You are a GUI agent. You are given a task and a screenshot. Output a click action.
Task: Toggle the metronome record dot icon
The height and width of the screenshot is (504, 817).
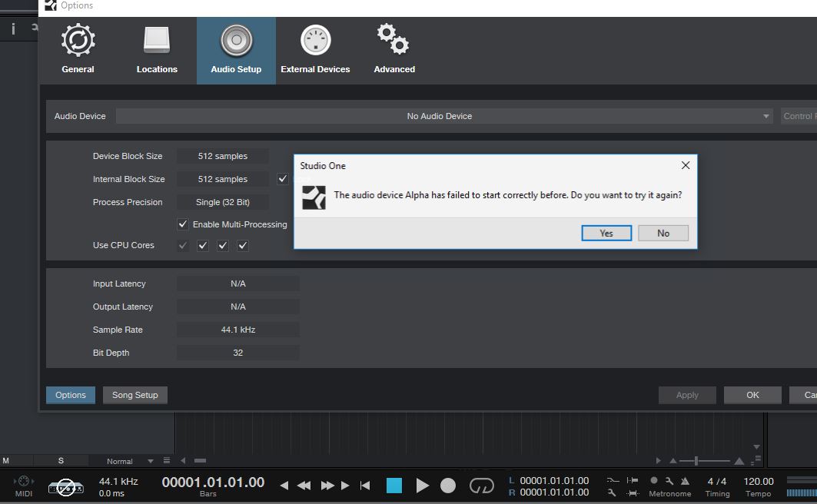[654, 481]
